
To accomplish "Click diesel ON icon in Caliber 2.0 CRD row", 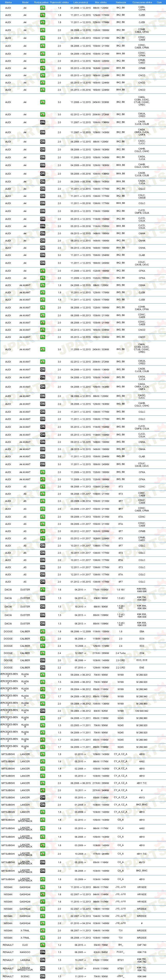I will click(42, 660).
